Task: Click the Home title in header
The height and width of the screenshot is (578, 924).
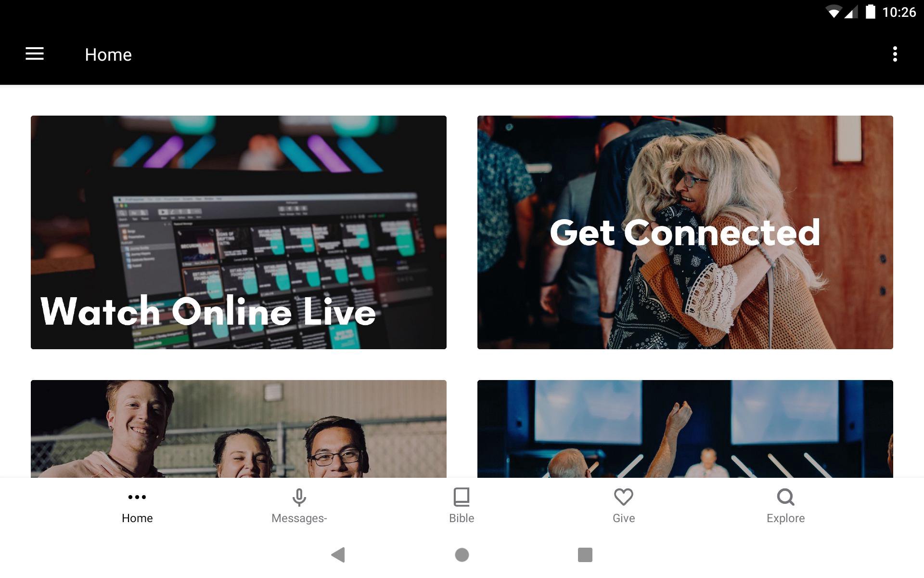Action: click(108, 54)
